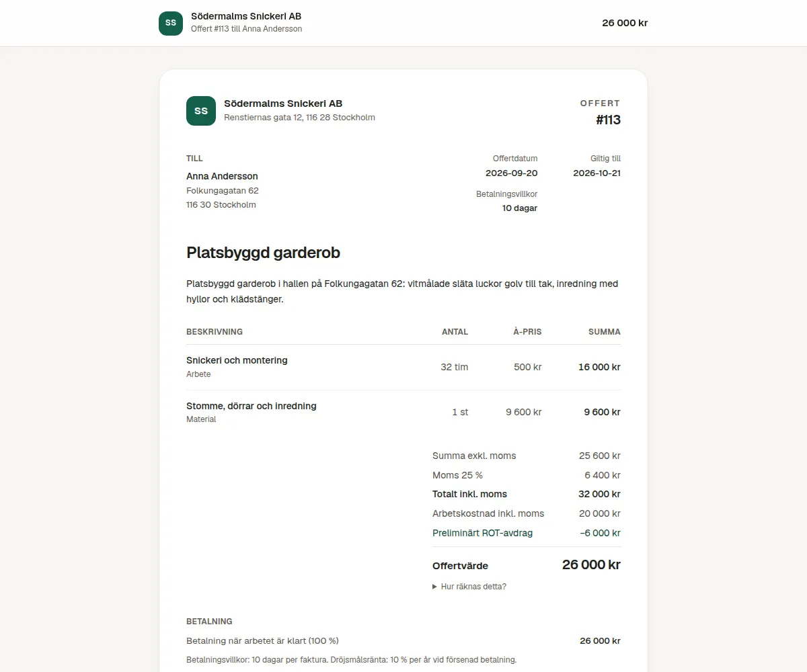Click the row "Snickeri och montering"
The height and width of the screenshot is (672, 807).
403,367
